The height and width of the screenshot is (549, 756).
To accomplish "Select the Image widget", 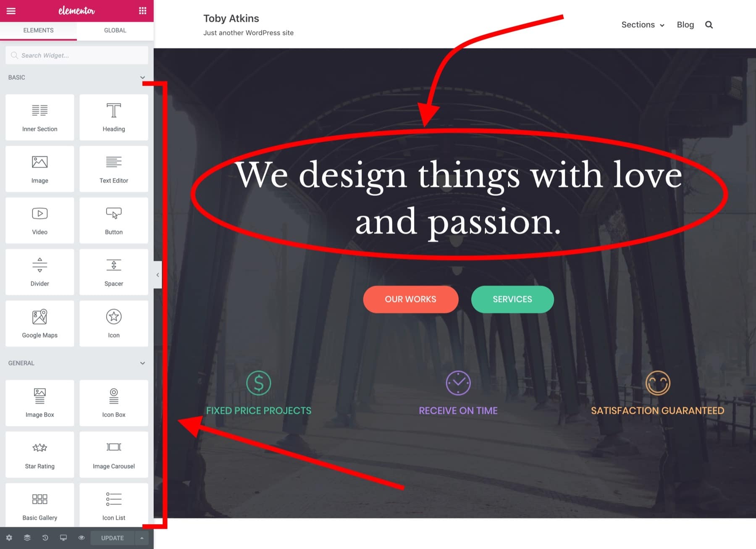I will (39, 168).
